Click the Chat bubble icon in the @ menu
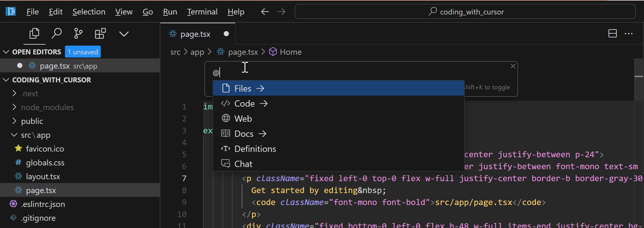644x228 pixels. coord(226,164)
